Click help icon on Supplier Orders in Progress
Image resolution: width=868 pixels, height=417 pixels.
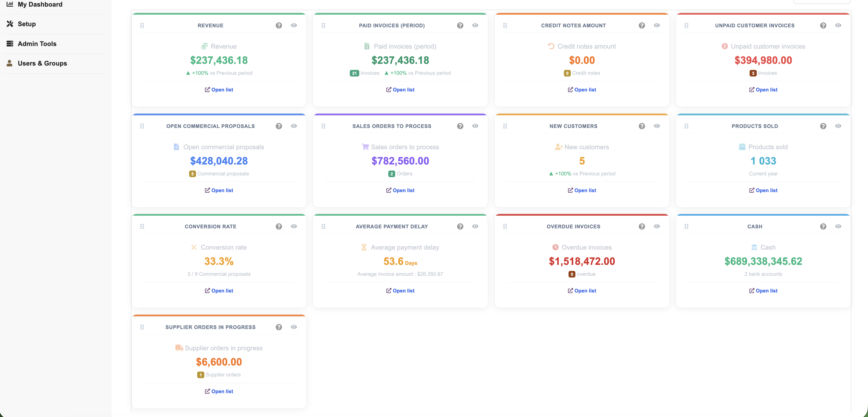click(x=279, y=327)
